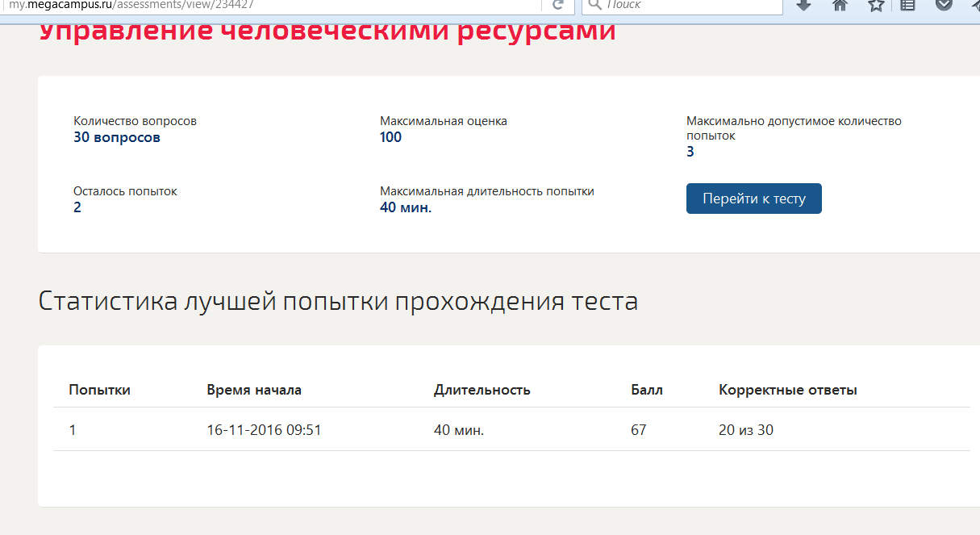Image resolution: width=980 pixels, height=535 pixels.
Task: Click the 16-11-2016 09:51 start time cell
Action: tap(264, 430)
